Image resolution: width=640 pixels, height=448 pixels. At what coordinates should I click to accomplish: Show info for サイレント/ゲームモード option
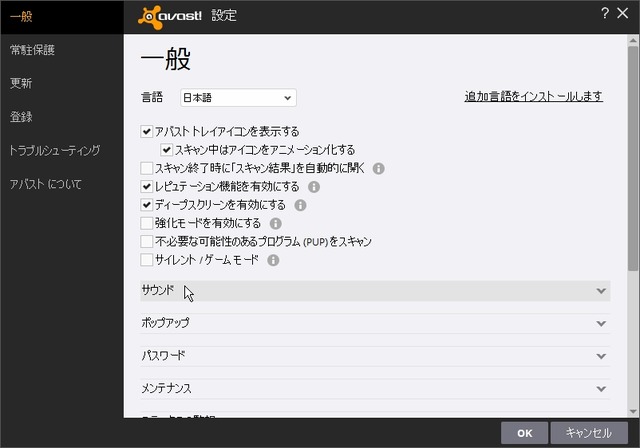coord(273,260)
